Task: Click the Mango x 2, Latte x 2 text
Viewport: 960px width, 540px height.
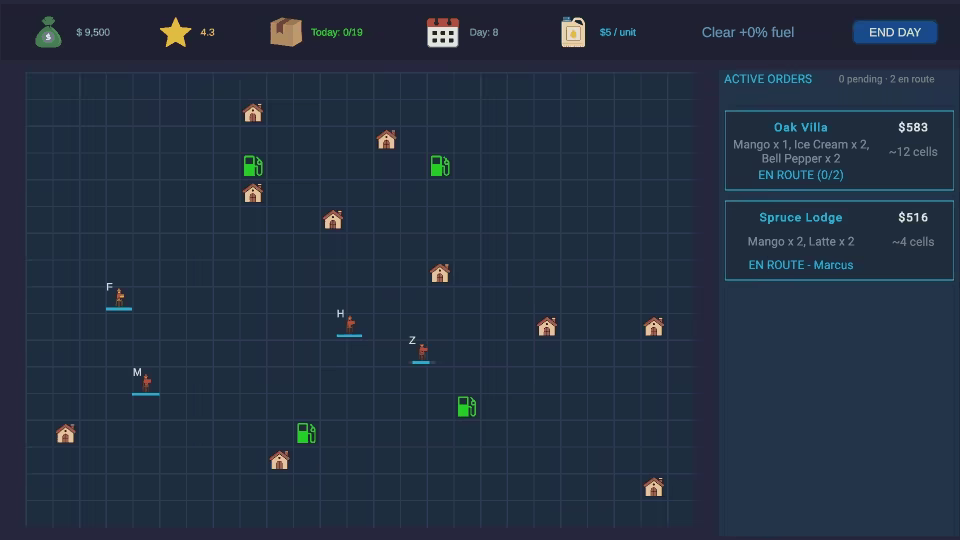Action: pyautogui.click(x=801, y=242)
